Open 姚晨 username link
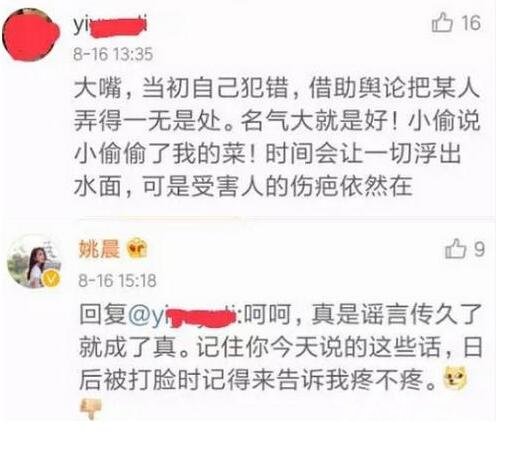Screen dimensions: 509x465 [x=99, y=249]
